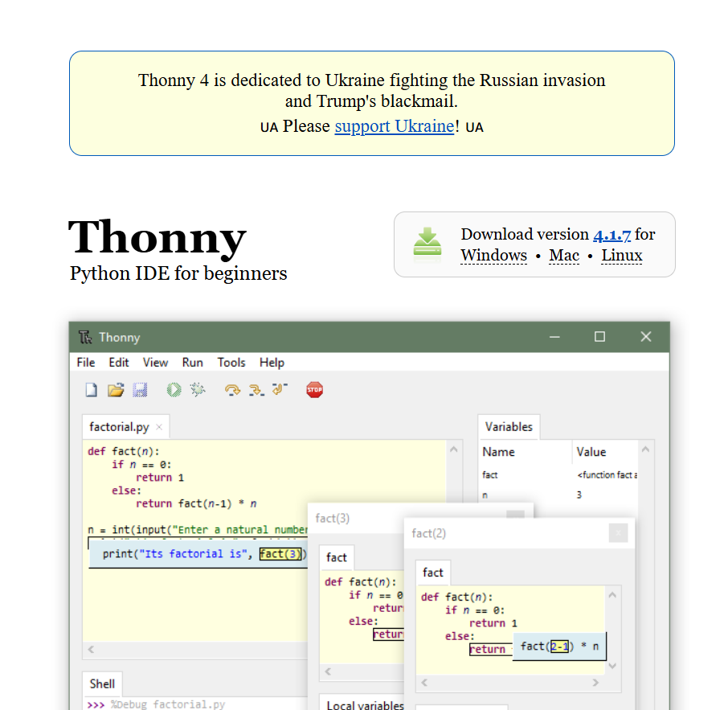
Task: Click the highlighted fact(3) expression
Action: tap(280, 554)
